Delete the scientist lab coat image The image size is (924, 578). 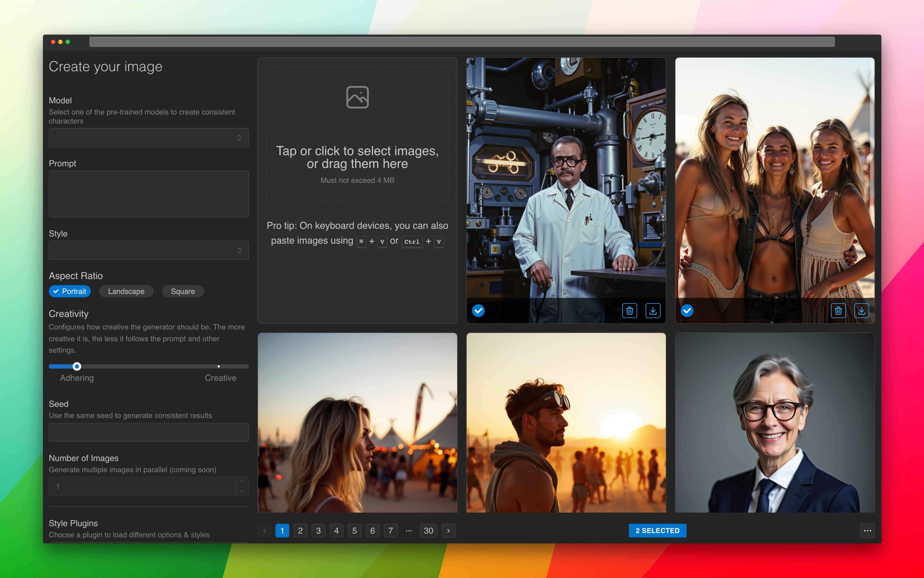(x=630, y=311)
